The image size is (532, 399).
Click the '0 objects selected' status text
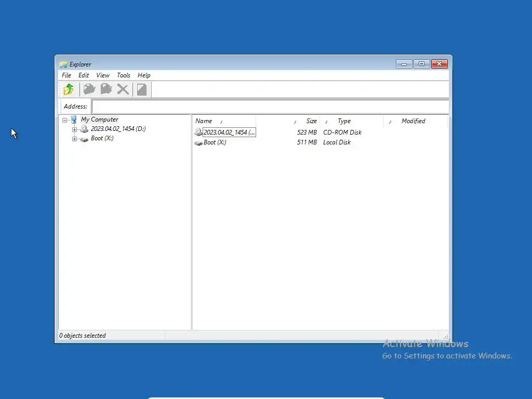(x=83, y=336)
